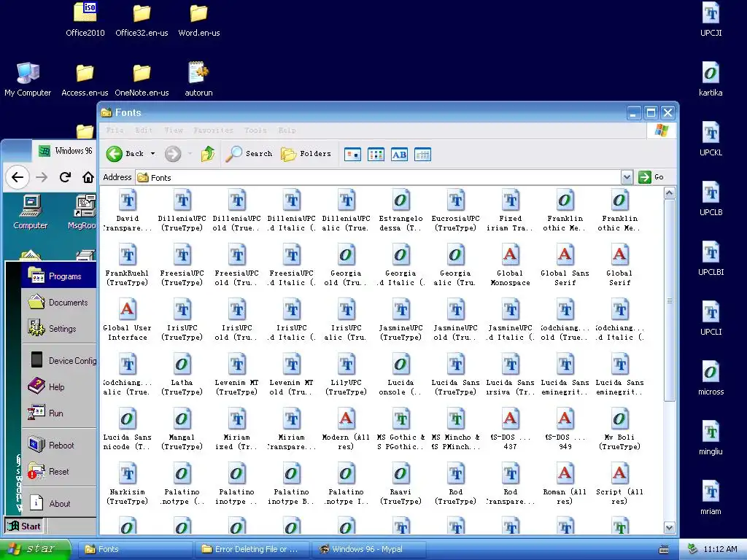Select the Mangal (TrueType) font
Screen dimensions: 747x560
182,429
